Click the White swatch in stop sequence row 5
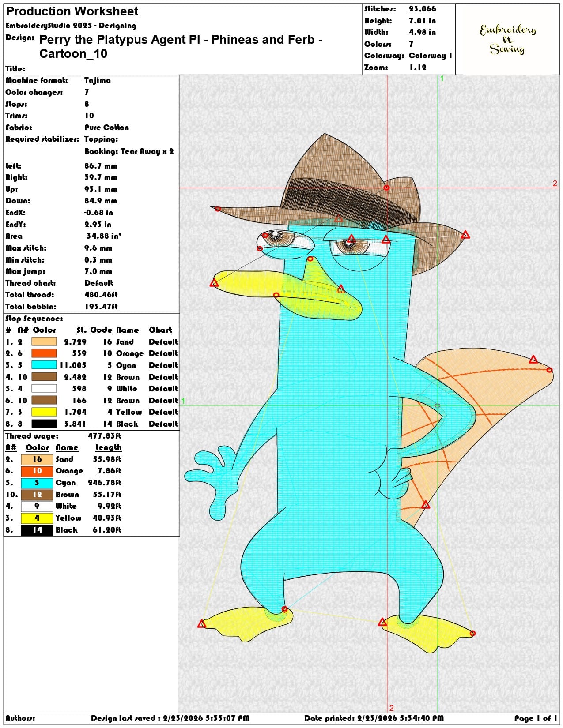This screenshot has width=563, height=728. tap(44, 389)
